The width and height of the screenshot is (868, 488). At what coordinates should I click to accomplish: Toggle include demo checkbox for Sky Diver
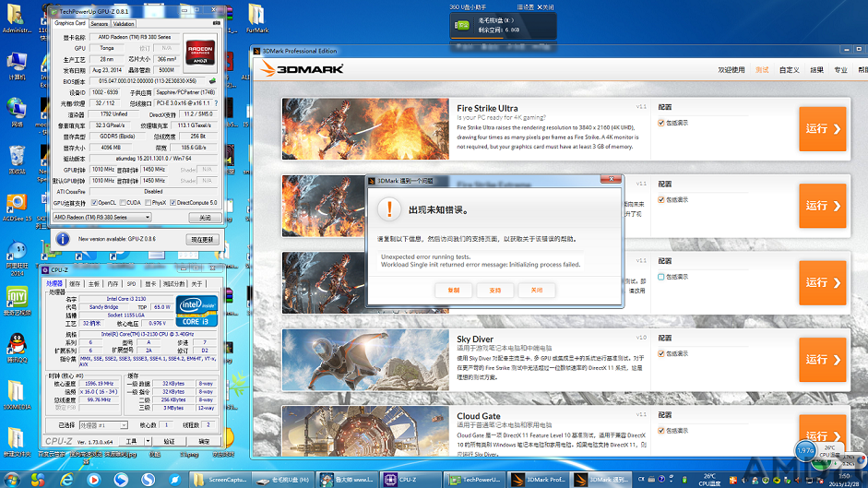coord(661,354)
